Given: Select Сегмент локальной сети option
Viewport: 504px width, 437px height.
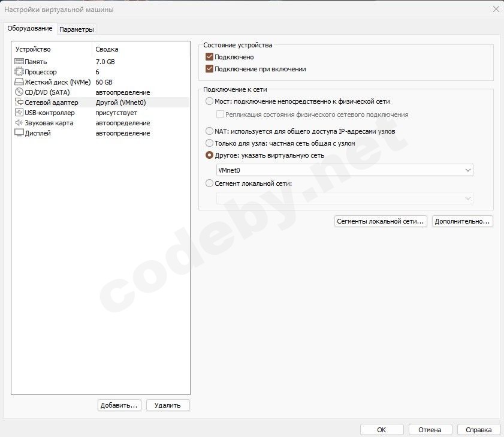Looking at the screenshot, I should (x=209, y=183).
